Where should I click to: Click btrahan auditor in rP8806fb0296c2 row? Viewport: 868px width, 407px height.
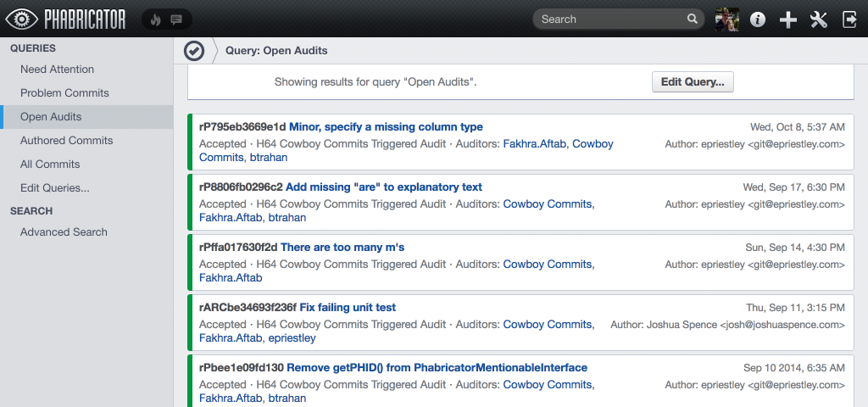(287, 218)
